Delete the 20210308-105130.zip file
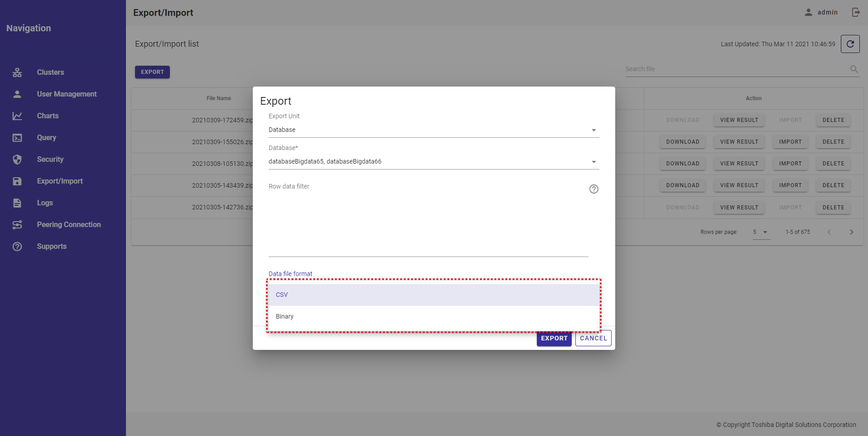The width and height of the screenshot is (868, 436). click(x=833, y=164)
